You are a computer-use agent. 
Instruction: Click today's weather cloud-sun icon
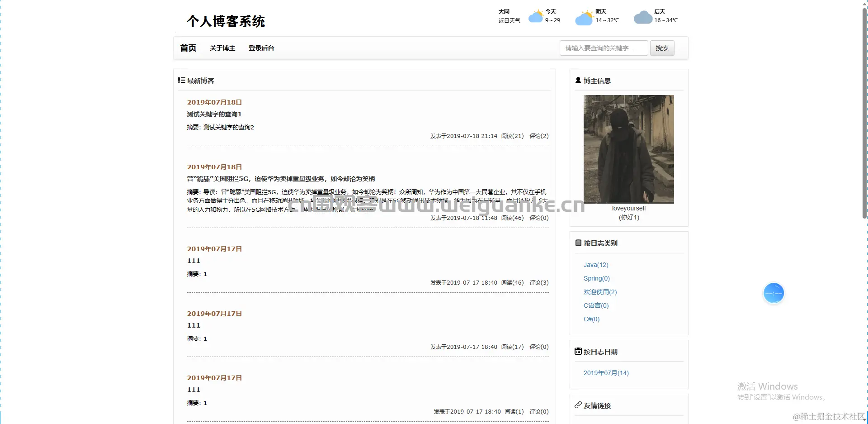point(536,16)
